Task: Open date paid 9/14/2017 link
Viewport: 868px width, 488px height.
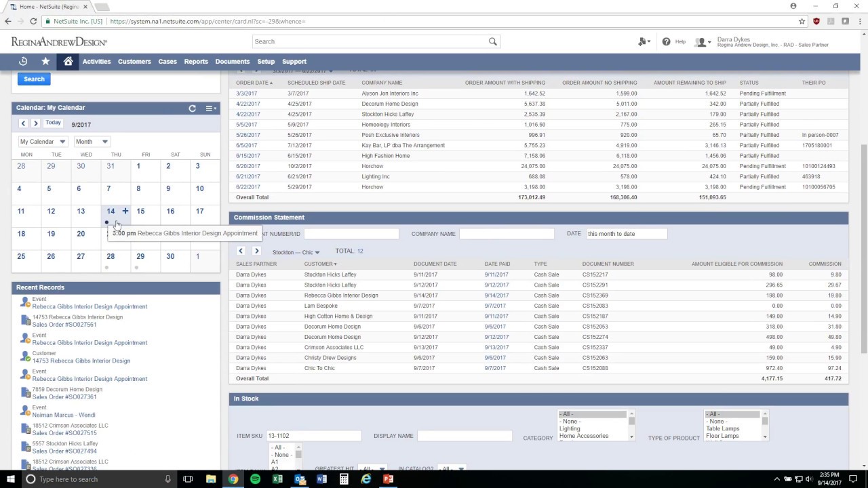Action: tap(496, 296)
